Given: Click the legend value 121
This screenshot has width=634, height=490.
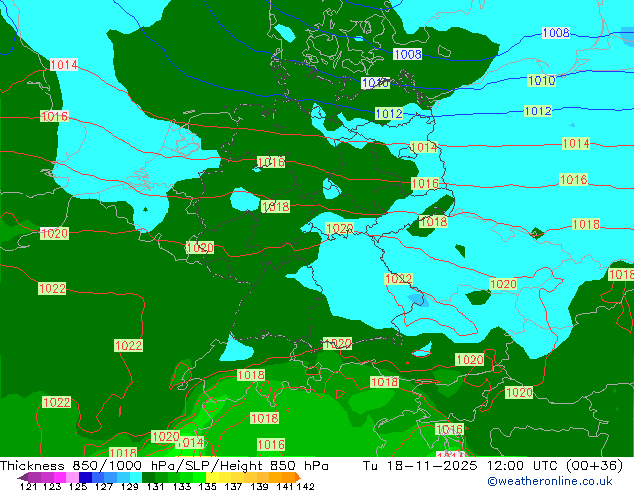Looking at the screenshot, I should 29,486.
